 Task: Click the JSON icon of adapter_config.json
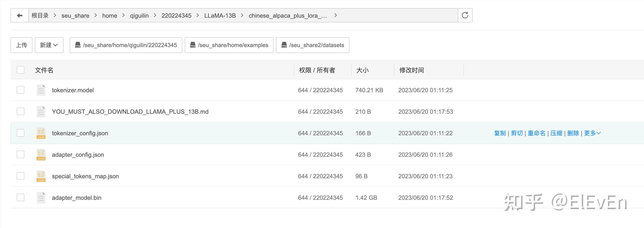[41, 155]
